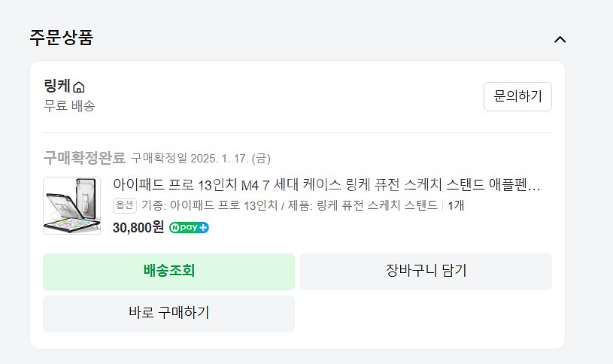Click the 30,800원 price
Screen dimensions: 613x364
click(138, 227)
